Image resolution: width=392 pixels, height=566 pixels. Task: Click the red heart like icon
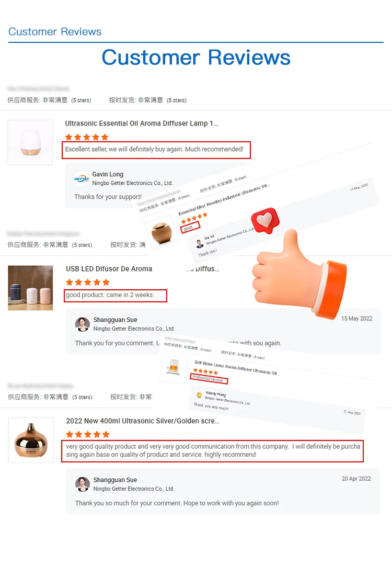click(266, 221)
